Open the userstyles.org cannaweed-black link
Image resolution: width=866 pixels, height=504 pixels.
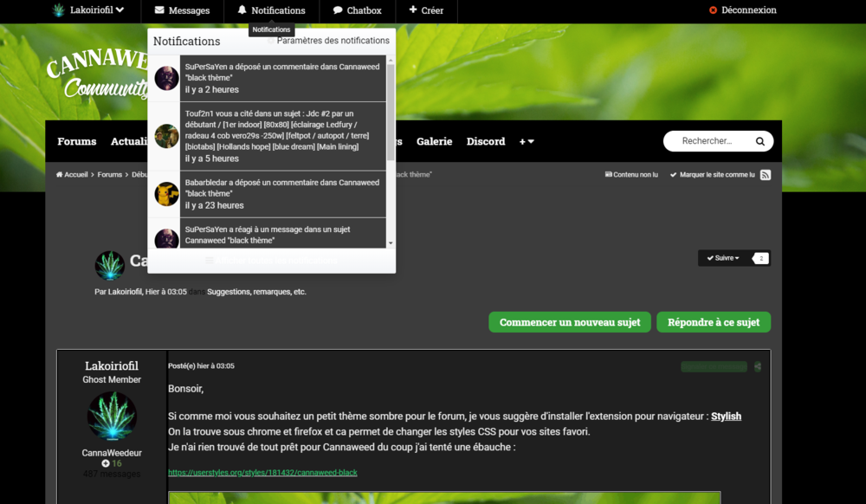point(262,473)
